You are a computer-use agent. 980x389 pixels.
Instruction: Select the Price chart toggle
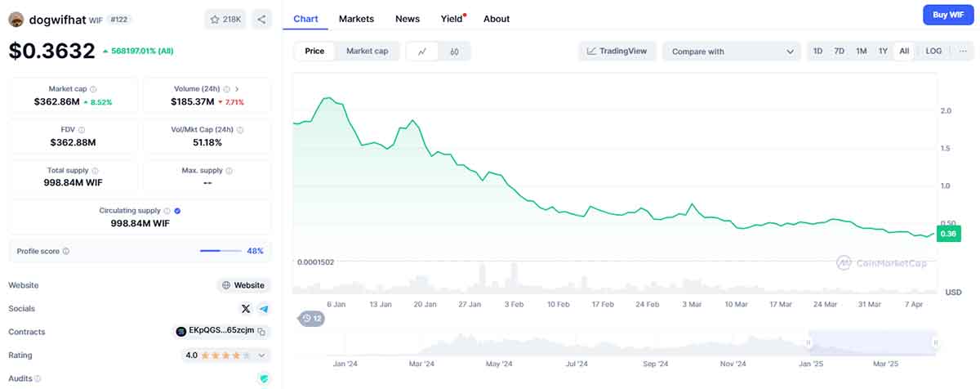tap(314, 51)
